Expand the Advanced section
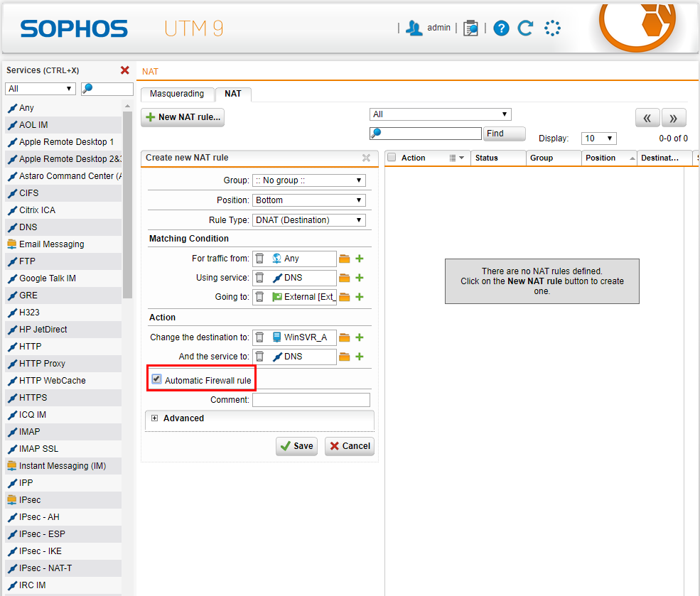Viewport: 700px width, 596px height. [154, 418]
